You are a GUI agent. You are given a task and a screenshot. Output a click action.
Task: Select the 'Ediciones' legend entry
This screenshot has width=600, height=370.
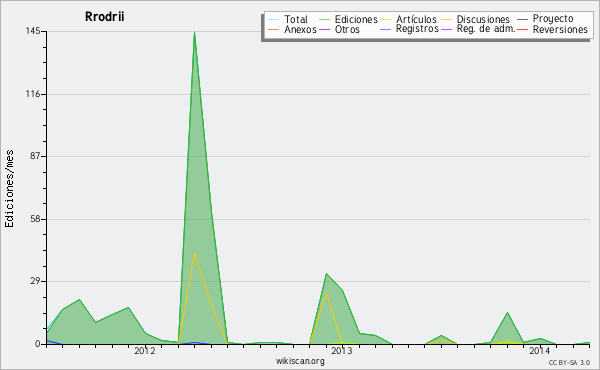pos(356,19)
